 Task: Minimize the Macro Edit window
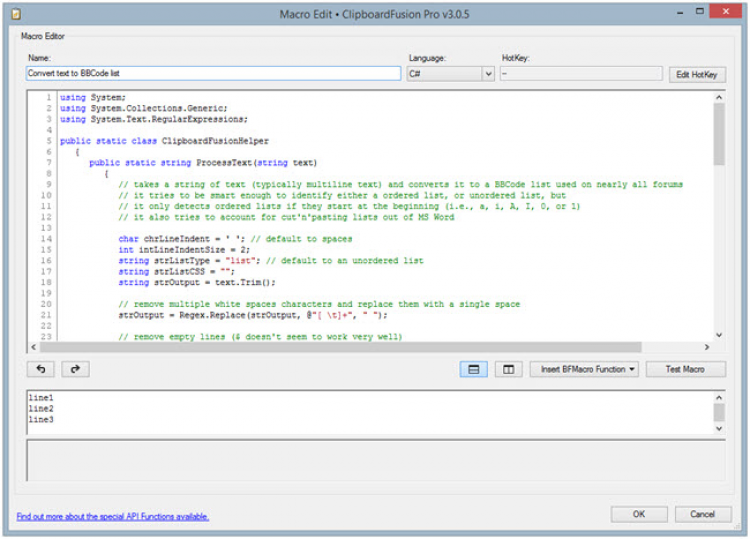click(680, 12)
